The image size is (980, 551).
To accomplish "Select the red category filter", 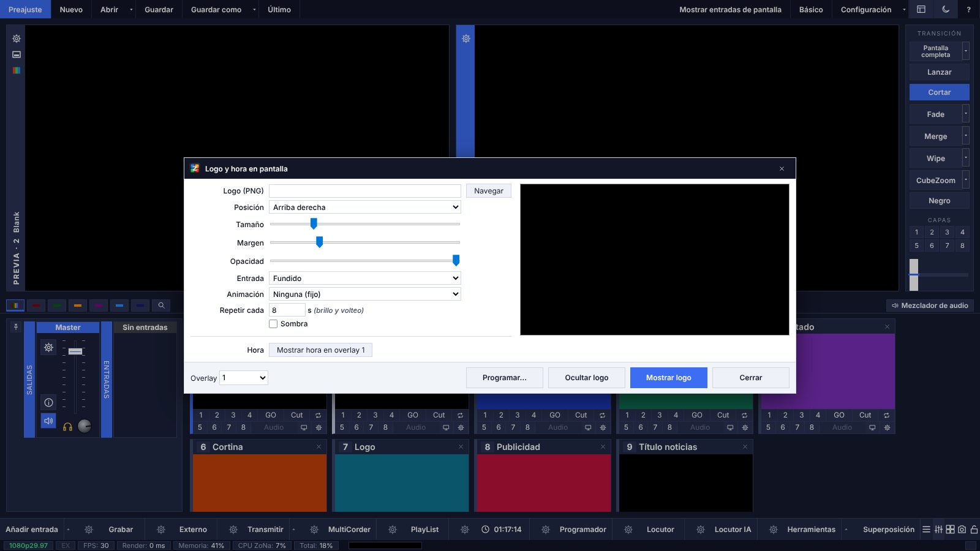I will coord(36,305).
